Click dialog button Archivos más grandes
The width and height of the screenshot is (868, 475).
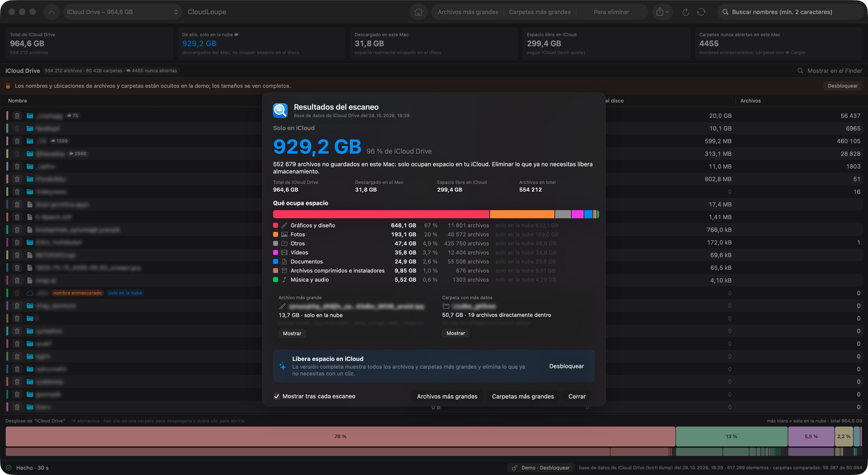point(447,396)
